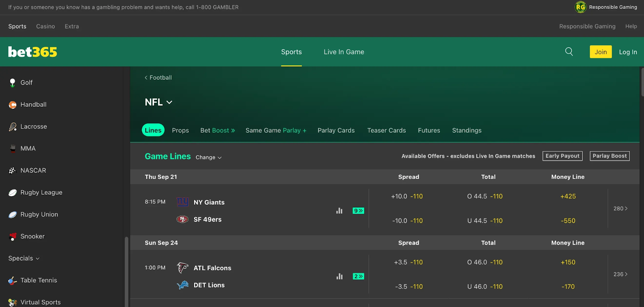This screenshot has height=307, width=644.
Task: Open the Game Lines Change dropdown
Action: [208, 158]
